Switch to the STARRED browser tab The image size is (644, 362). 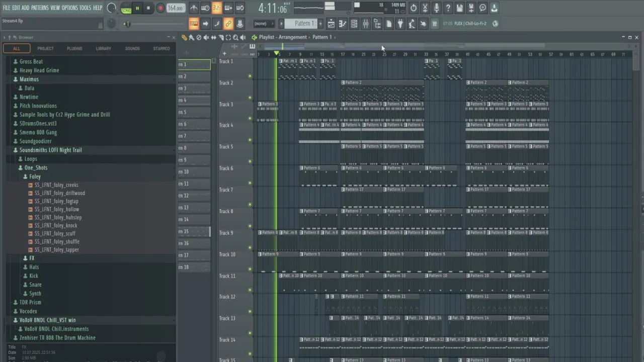162,49
